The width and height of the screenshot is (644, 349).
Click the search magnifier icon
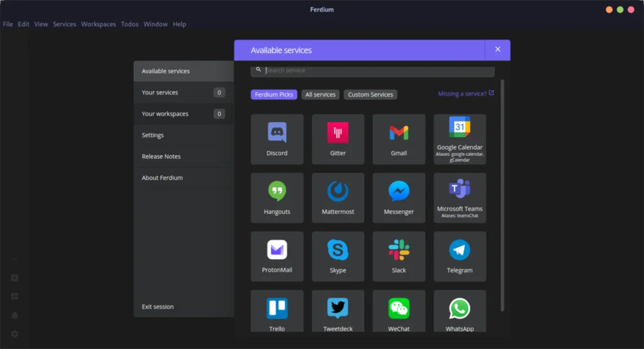coord(258,69)
